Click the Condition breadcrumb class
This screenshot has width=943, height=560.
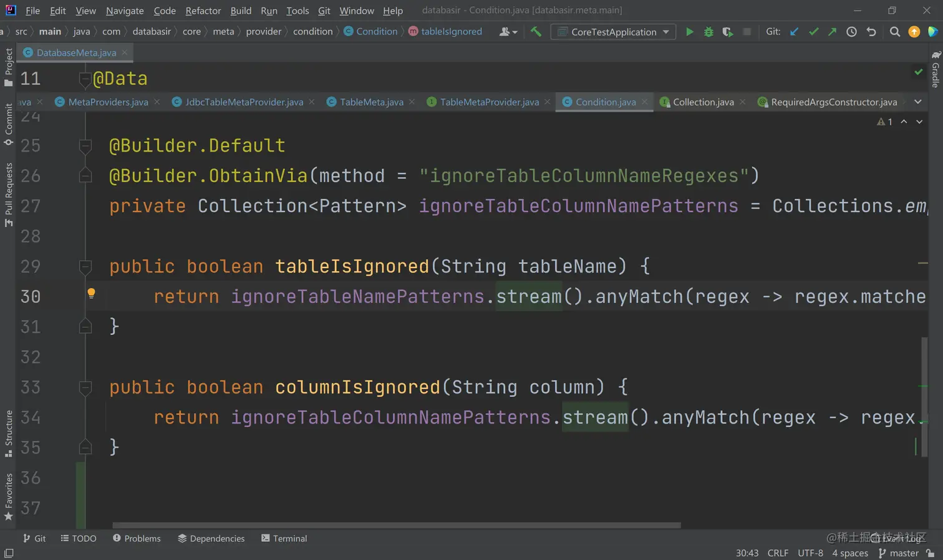click(x=370, y=31)
